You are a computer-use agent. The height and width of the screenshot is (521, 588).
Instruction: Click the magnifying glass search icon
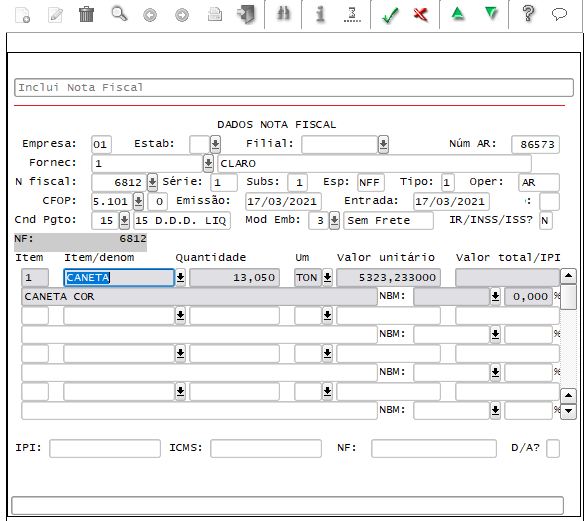click(119, 14)
